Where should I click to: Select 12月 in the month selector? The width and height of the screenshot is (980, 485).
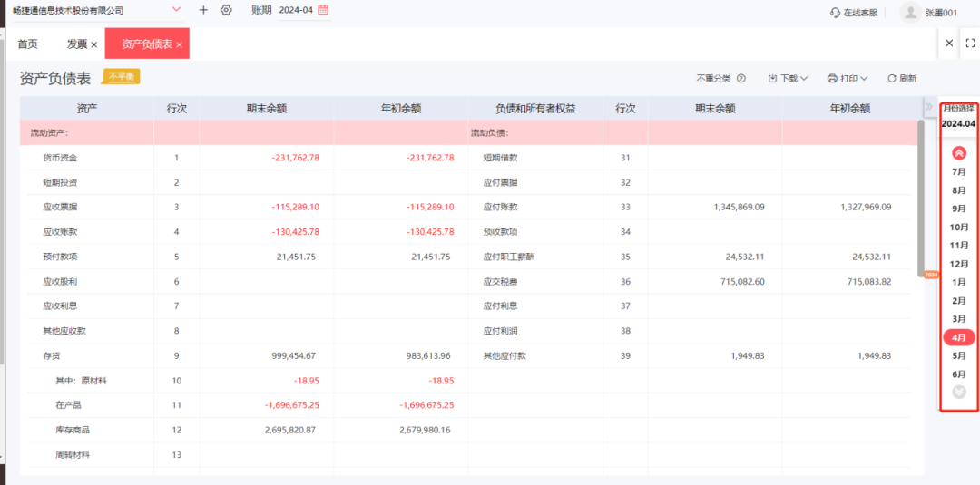point(959,264)
